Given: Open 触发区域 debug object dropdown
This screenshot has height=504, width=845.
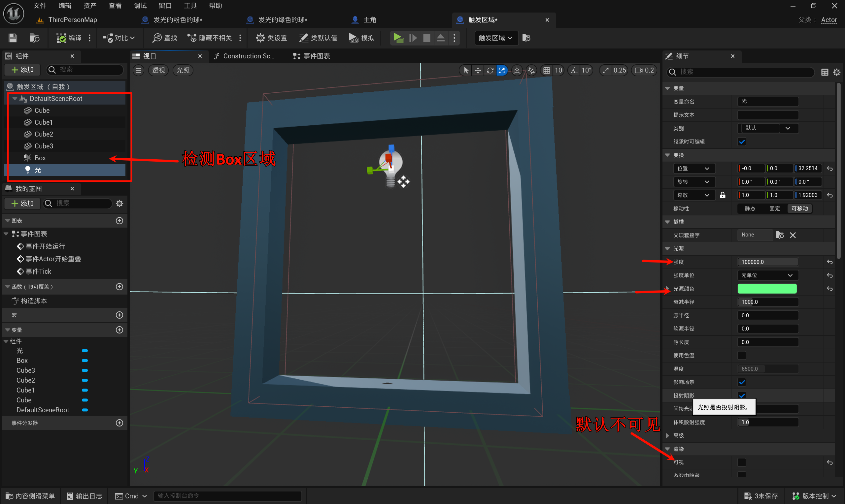Looking at the screenshot, I should [496, 38].
